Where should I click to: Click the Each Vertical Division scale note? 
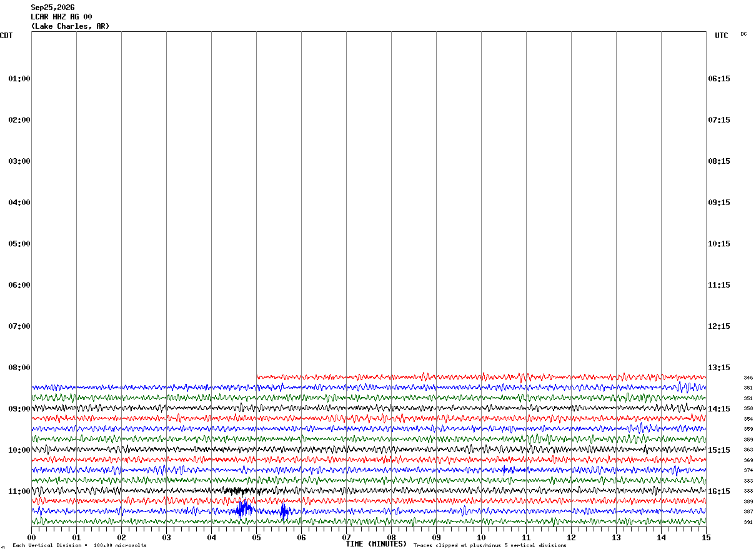pyautogui.click(x=79, y=545)
